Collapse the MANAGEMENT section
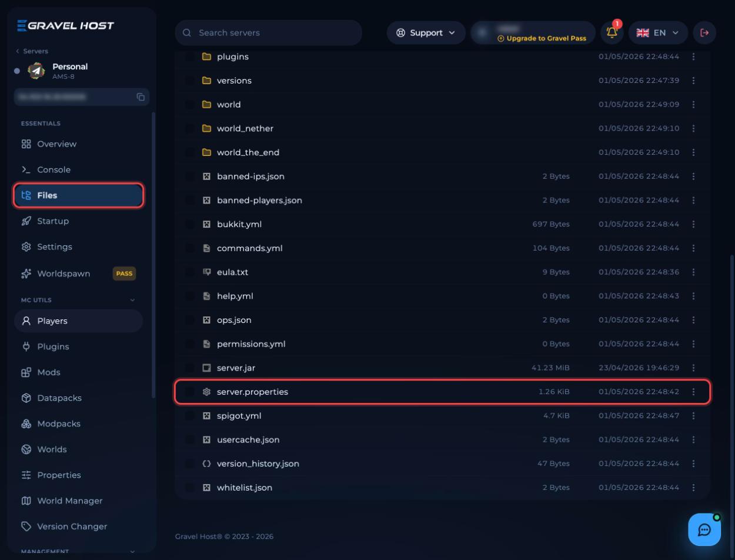The image size is (735, 560). [132, 552]
